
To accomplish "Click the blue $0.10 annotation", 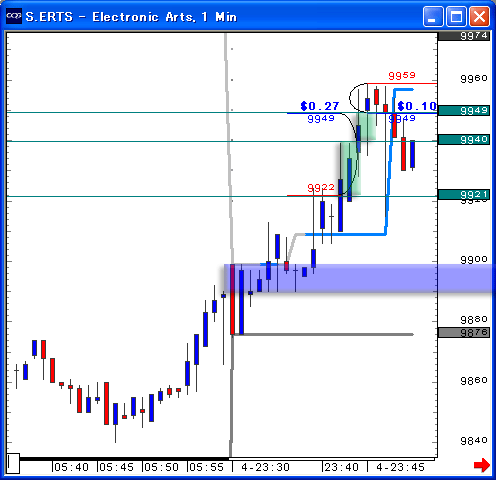I will [417, 106].
